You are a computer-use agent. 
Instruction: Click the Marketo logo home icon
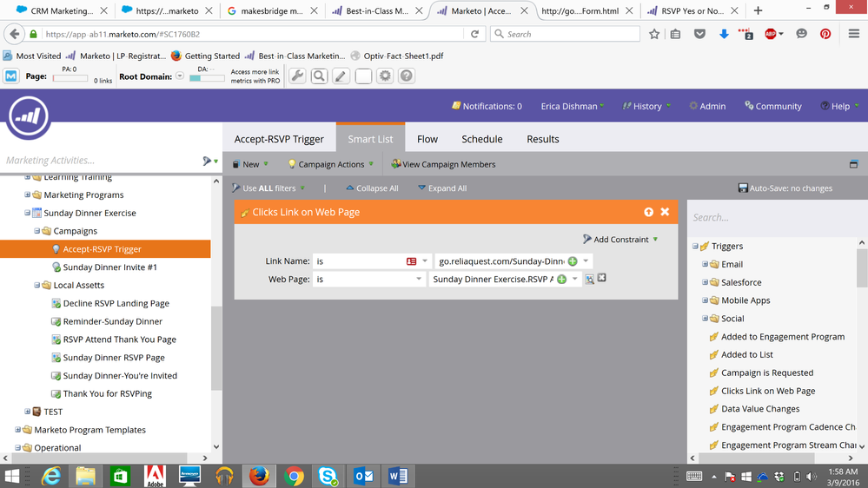click(28, 116)
